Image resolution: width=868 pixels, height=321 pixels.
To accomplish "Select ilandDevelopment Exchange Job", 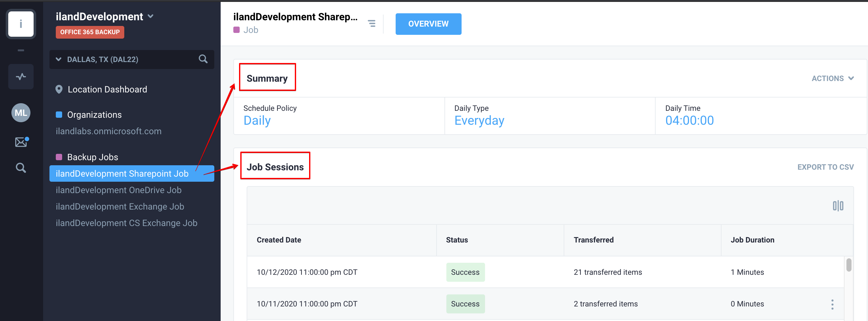I will 120,206.
